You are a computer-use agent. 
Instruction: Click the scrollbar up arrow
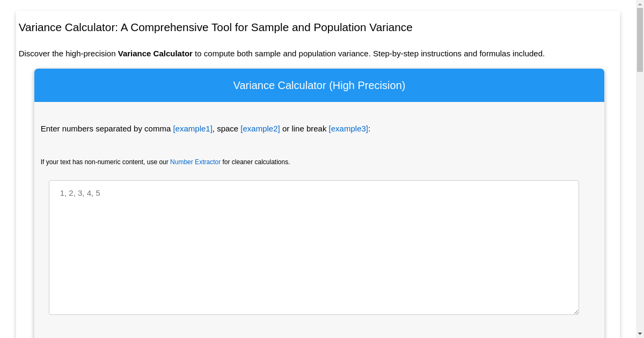[639, 4]
